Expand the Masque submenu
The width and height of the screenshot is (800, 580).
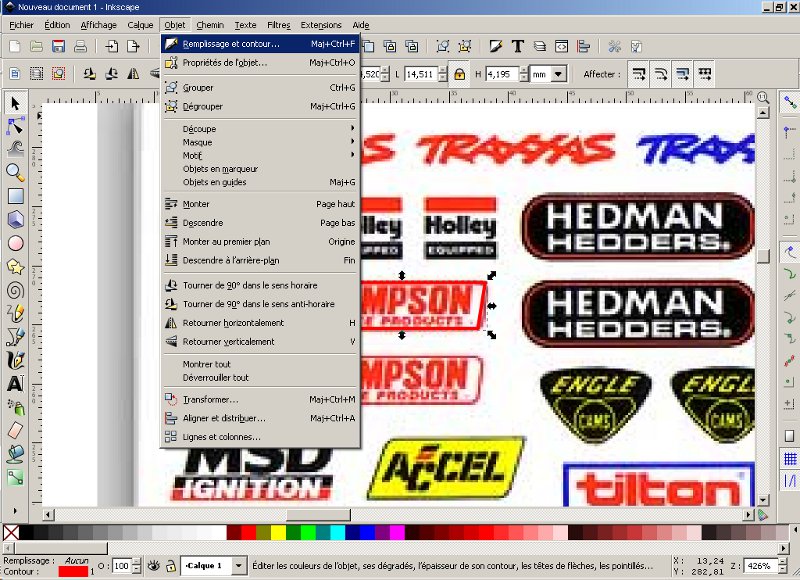click(260, 142)
